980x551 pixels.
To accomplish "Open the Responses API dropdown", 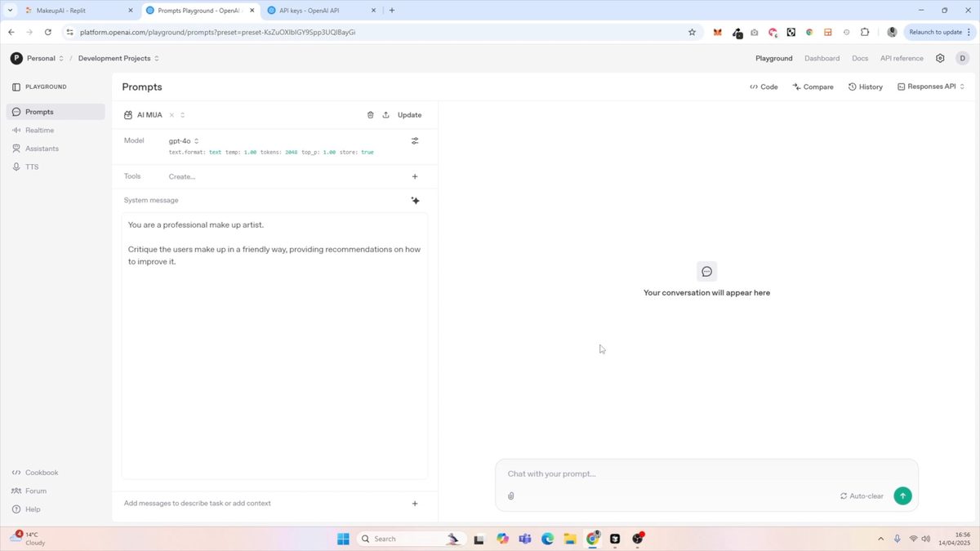I will (931, 87).
